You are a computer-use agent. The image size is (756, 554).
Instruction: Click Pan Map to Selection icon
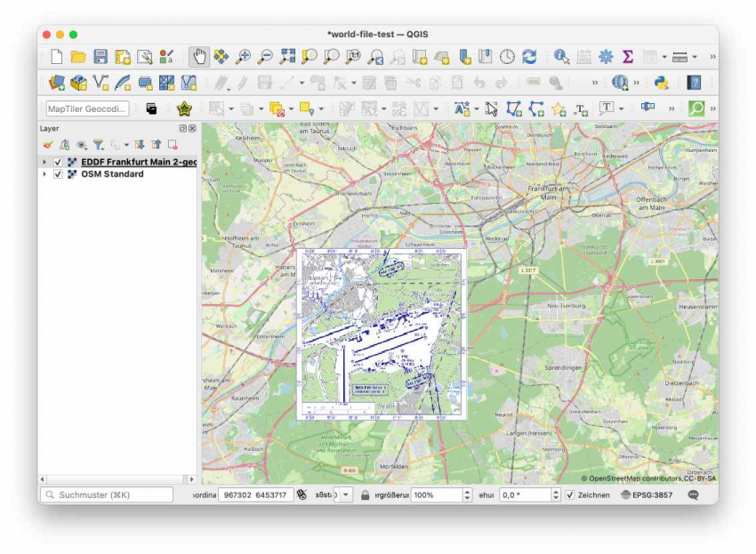[221, 57]
